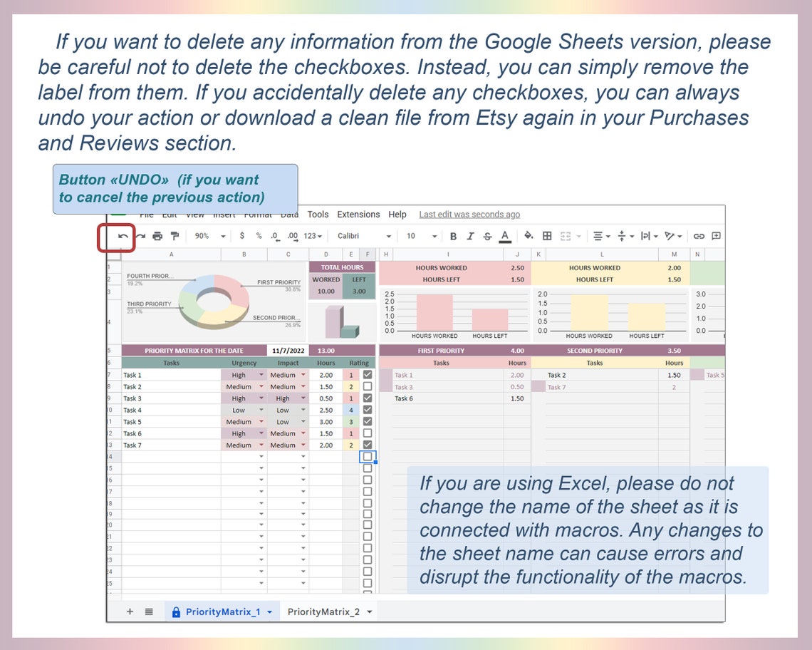
Task: Check the Rating checkbox for Task 6
Action: point(367,433)
